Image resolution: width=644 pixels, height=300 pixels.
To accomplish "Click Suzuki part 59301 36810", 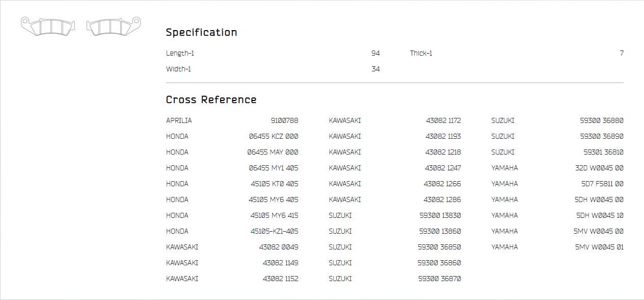I will pyautogui.click(x=603, y=153).
